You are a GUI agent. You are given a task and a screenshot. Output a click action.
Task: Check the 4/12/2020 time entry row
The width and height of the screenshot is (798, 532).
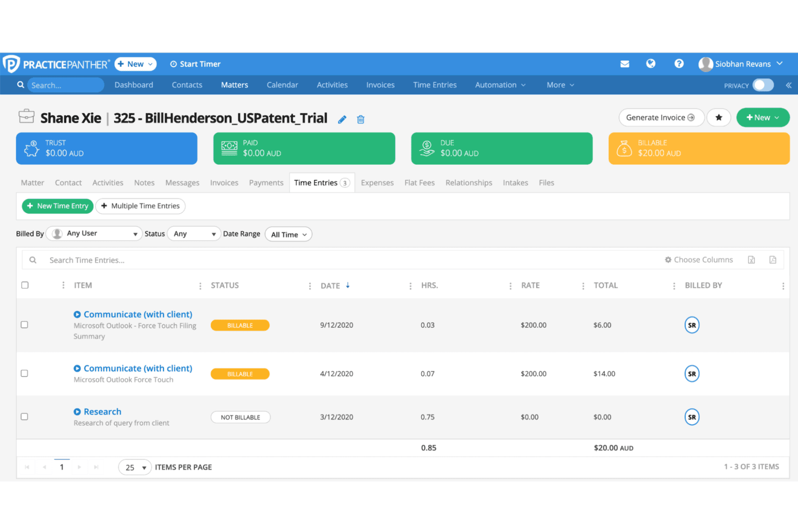pos(24,373)
